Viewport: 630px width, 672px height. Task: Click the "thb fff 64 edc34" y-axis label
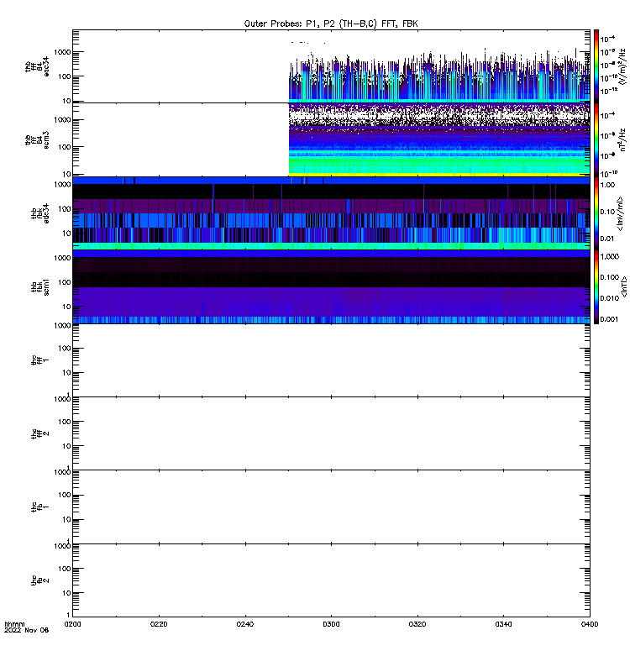pyautogui.click(x=37, y=66)
